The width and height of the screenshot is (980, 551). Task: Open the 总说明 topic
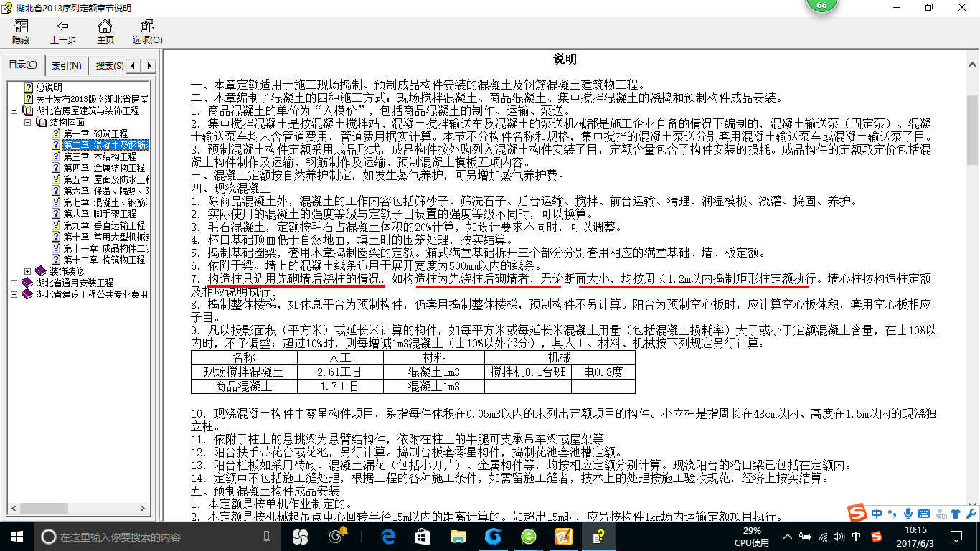[x=49, y=88]
